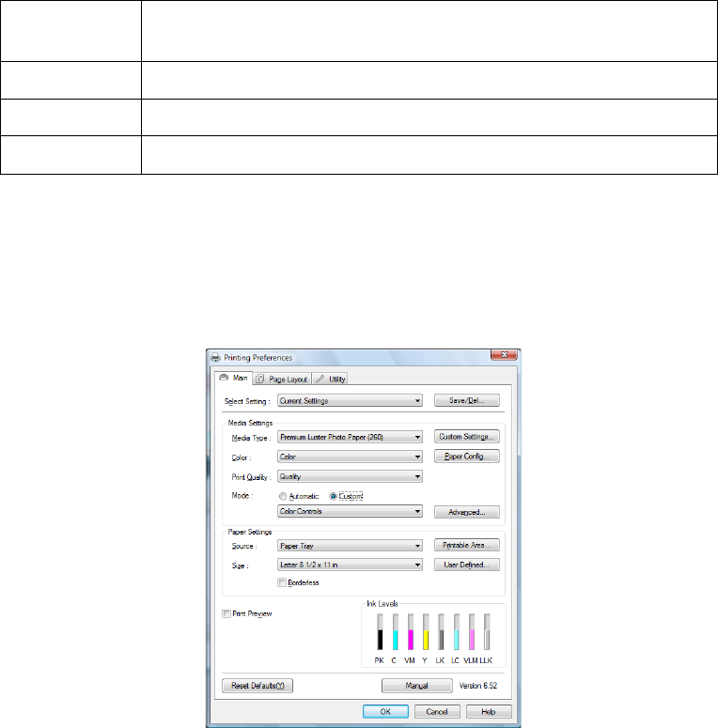Open the paper Size dropdown
This screenshot has height=728, width=718.
tap(350, 565)
